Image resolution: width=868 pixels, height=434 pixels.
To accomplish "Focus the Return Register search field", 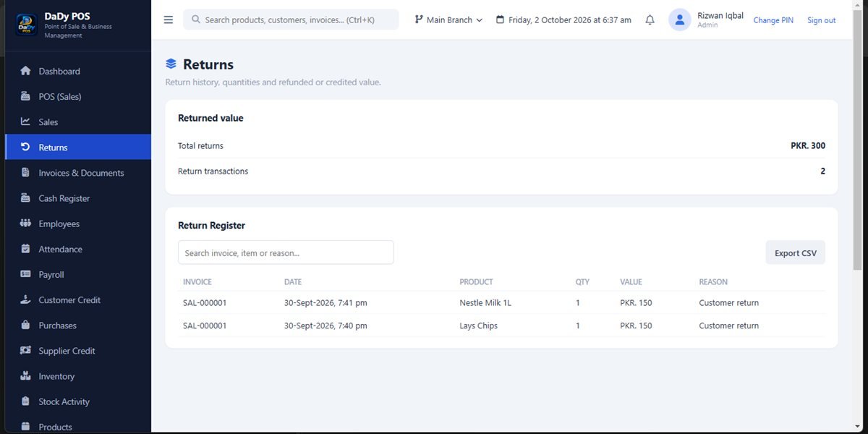I will pos(286,252).
